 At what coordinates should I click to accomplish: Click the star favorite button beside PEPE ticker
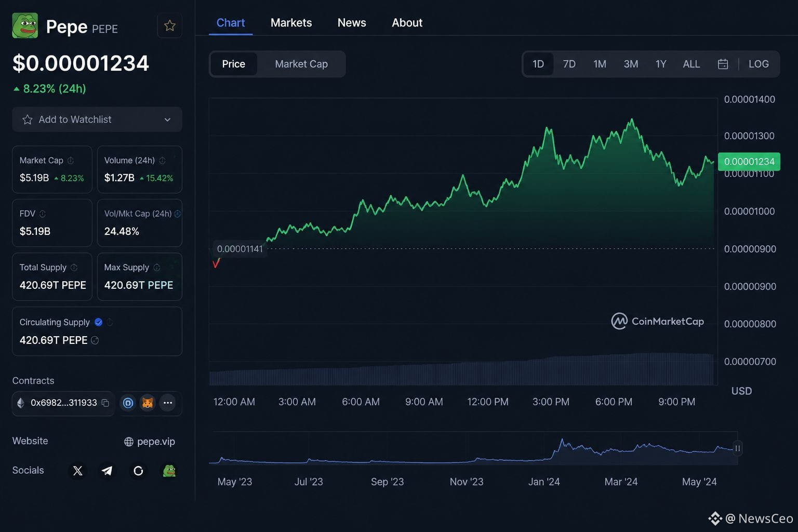[x=170, y=25]
